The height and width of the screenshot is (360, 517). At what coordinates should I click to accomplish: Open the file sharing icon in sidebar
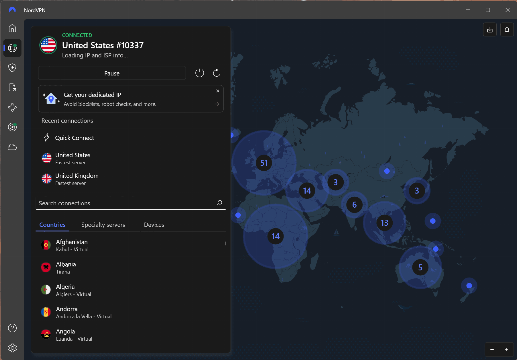(x=12, y=88)
